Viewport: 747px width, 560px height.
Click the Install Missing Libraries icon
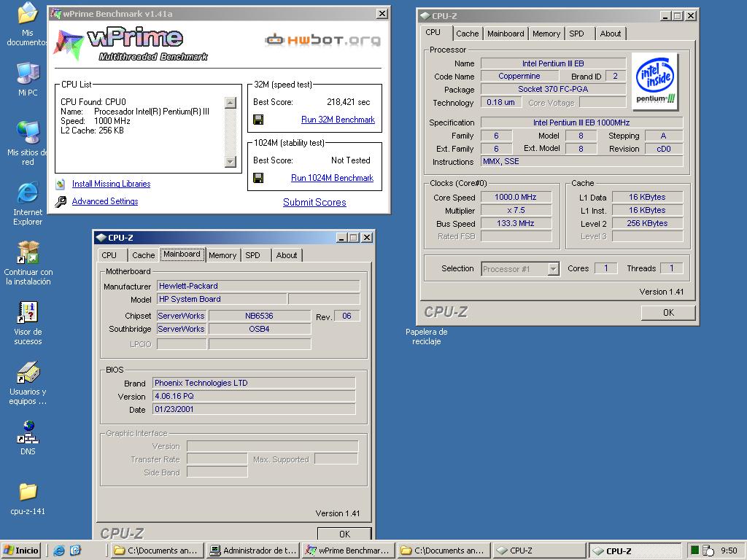click(61, 184)
